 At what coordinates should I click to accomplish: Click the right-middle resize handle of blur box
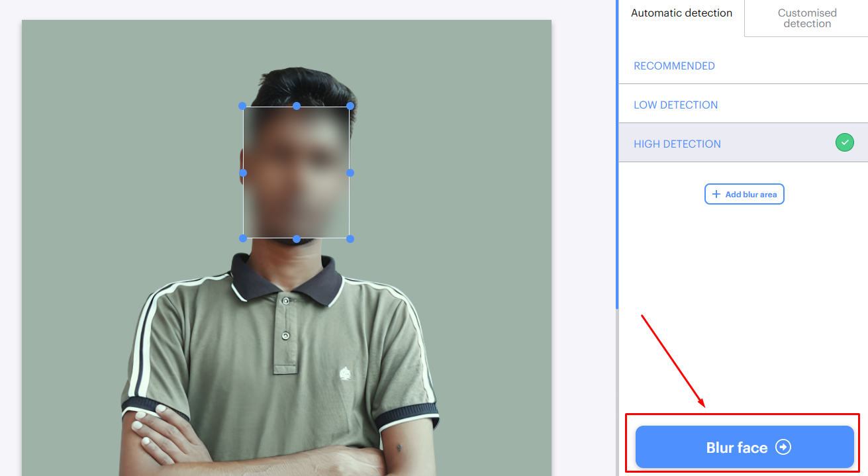pyautogui.click(x=350, y=173)
